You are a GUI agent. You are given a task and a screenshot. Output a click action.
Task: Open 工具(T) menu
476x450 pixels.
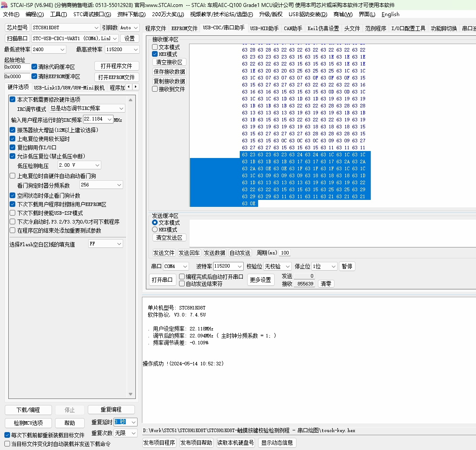click(58, 14)
